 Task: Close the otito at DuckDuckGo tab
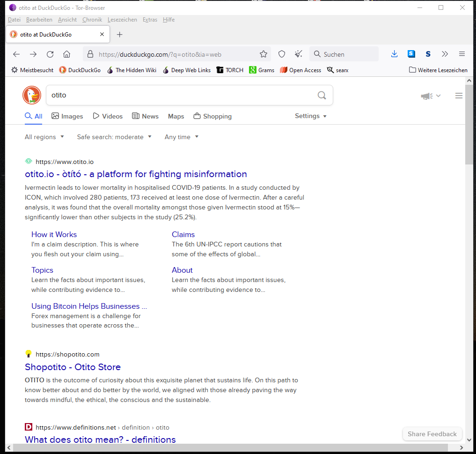(102, 34)
